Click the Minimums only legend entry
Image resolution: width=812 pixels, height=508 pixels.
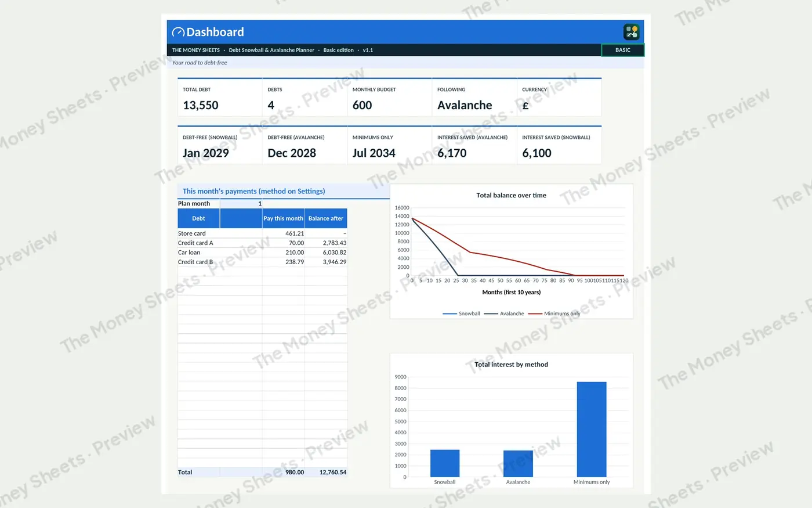click(554, 314)
